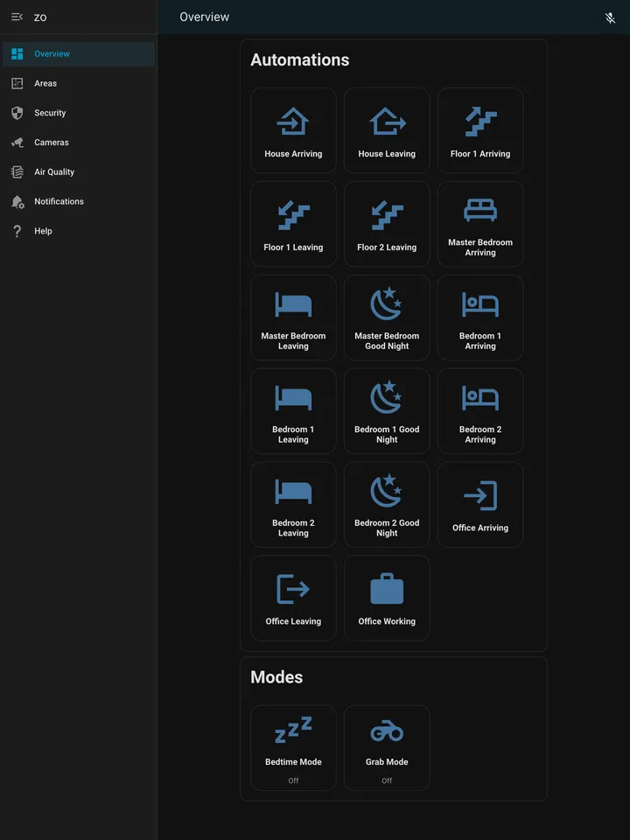Run the Bedroom 2 Leaving automation

[293, 504]
